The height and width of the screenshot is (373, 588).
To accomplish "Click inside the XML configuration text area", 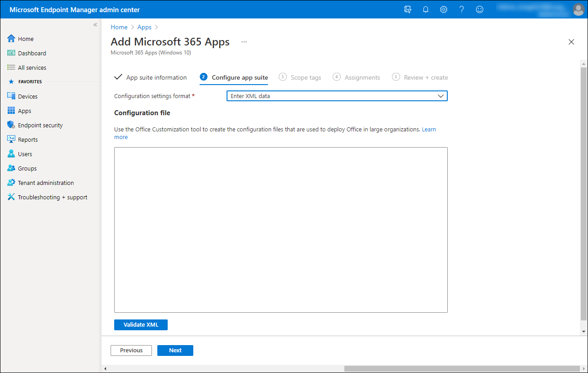I will point(281,230).
